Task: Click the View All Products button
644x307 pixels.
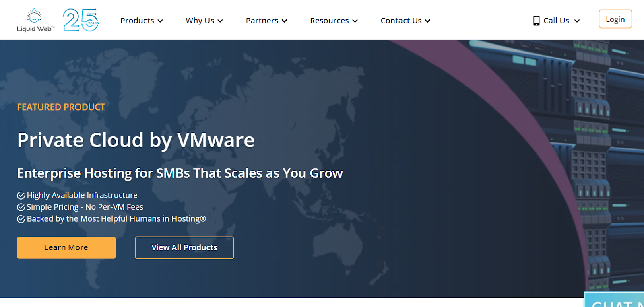Action: [184, 247]
